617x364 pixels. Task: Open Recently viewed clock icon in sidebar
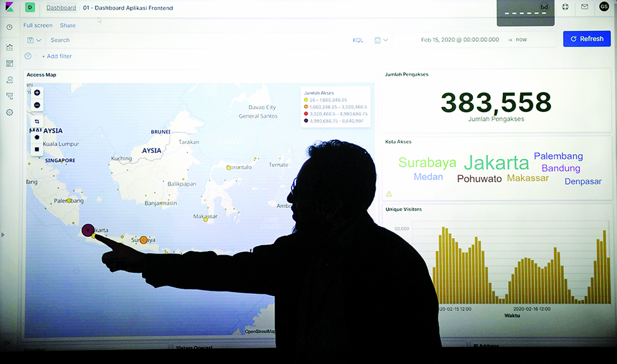point(10,27)
